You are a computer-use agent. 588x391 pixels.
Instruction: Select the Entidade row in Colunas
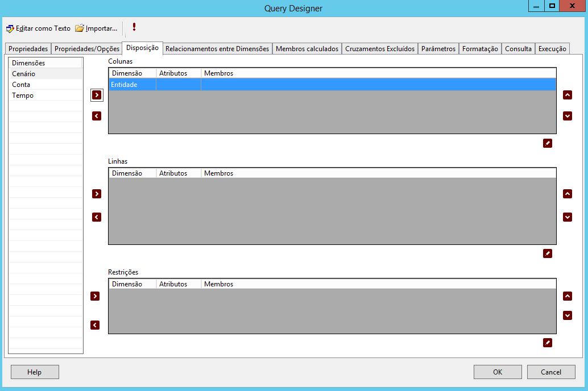(x=332, y=84)
